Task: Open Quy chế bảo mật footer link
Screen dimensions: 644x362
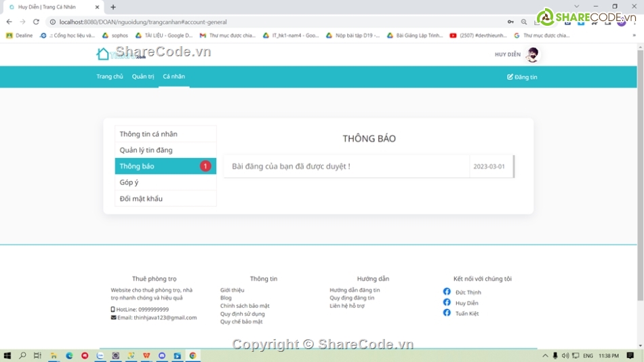Action: point(241,322)
